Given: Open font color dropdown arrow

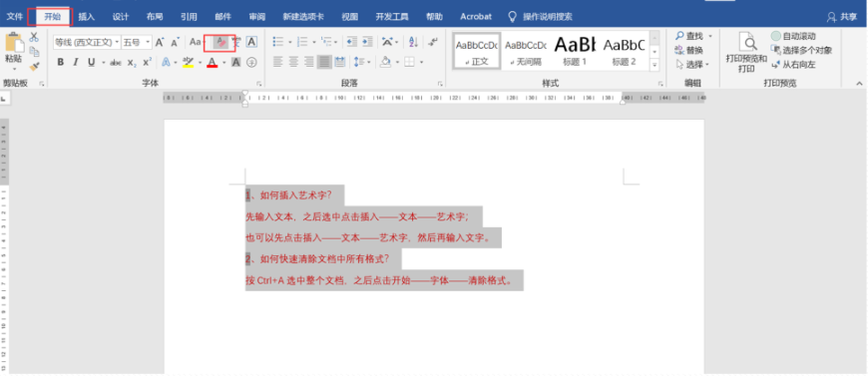Looking at the screenshot, I should click(x=223, y=63).
